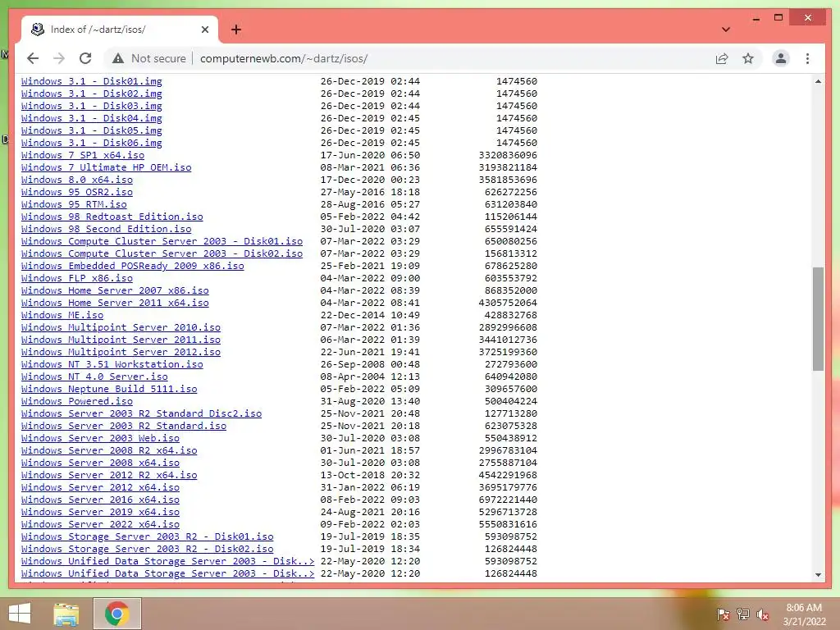This screenshot has width=840, height=630.
Task: Open the taskbar clock and date
Action: coord(804,614)
